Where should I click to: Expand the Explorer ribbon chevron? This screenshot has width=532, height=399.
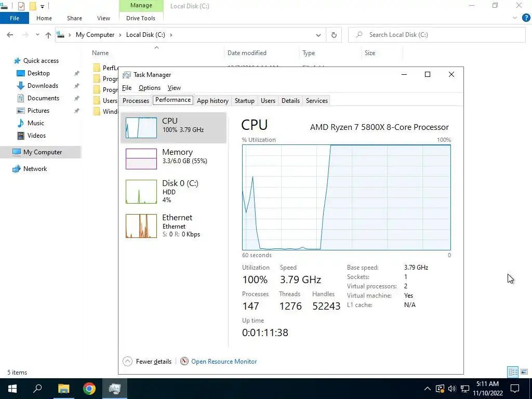tap(515, 18)
